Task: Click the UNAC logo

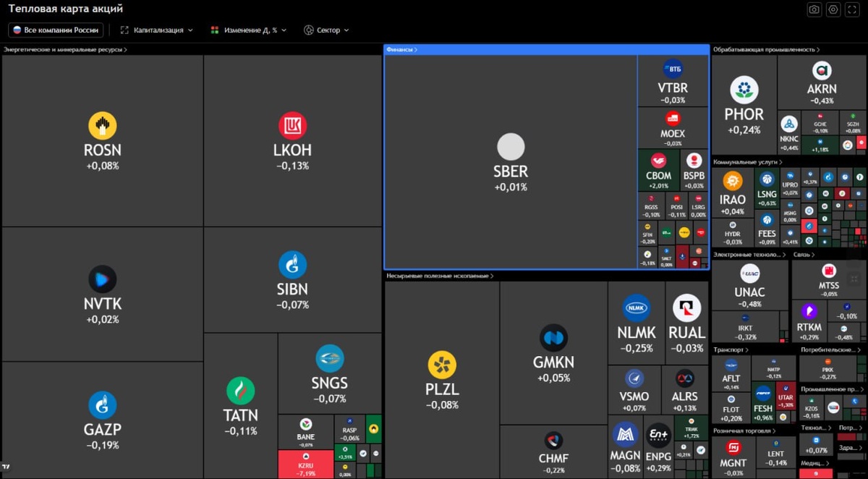Action: pyautogui.click(x=749, y=273)
